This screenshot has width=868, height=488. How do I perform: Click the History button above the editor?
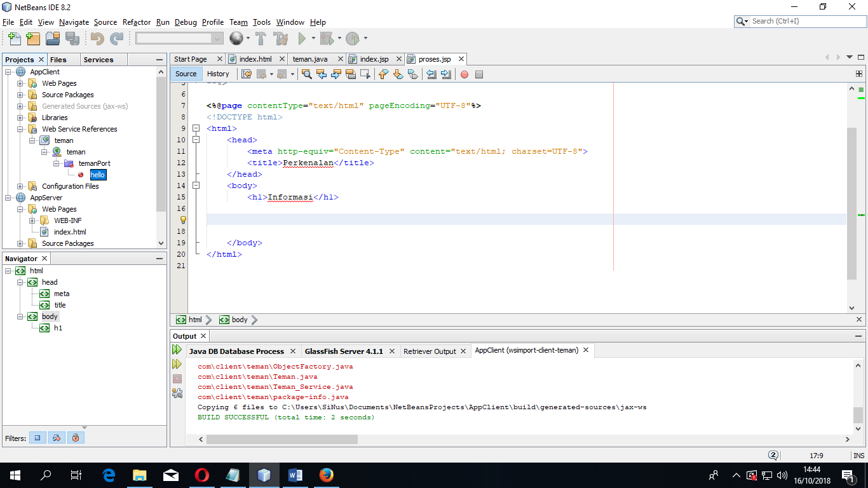[218, 74]
